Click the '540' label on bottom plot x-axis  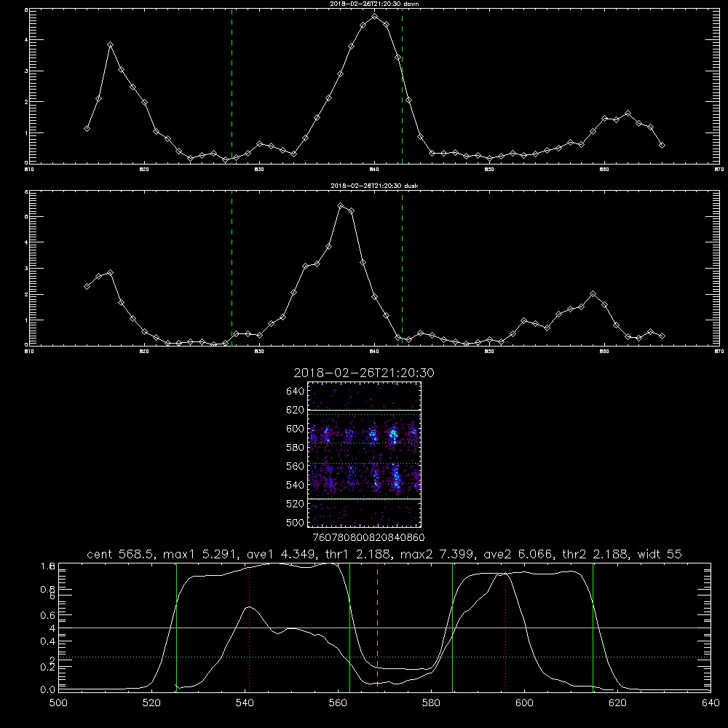[245, 703]
